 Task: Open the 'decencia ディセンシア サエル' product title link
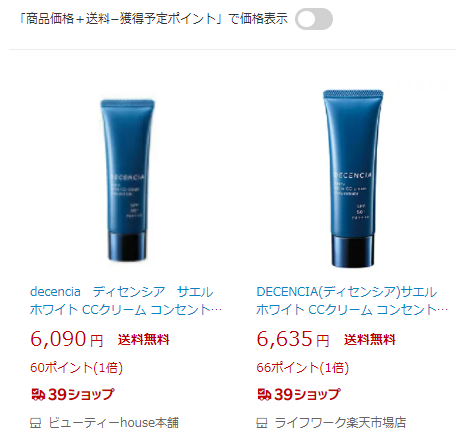click(x=126, y=301)
